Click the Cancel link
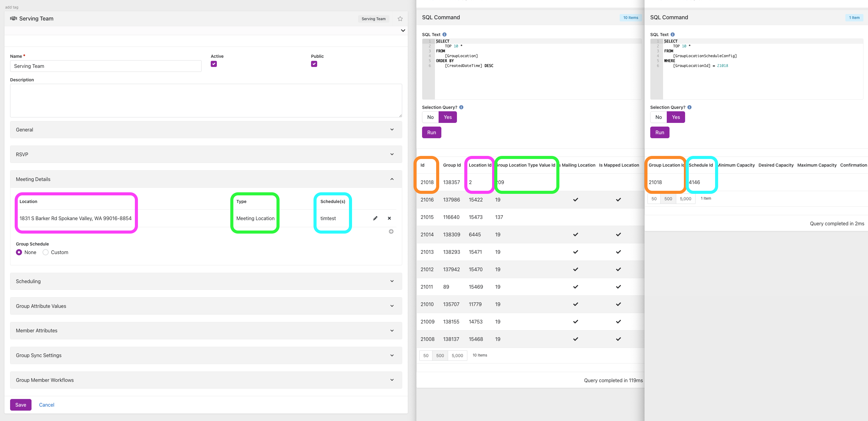This screenshot has height=421, width=868. (x=46, y=405)
